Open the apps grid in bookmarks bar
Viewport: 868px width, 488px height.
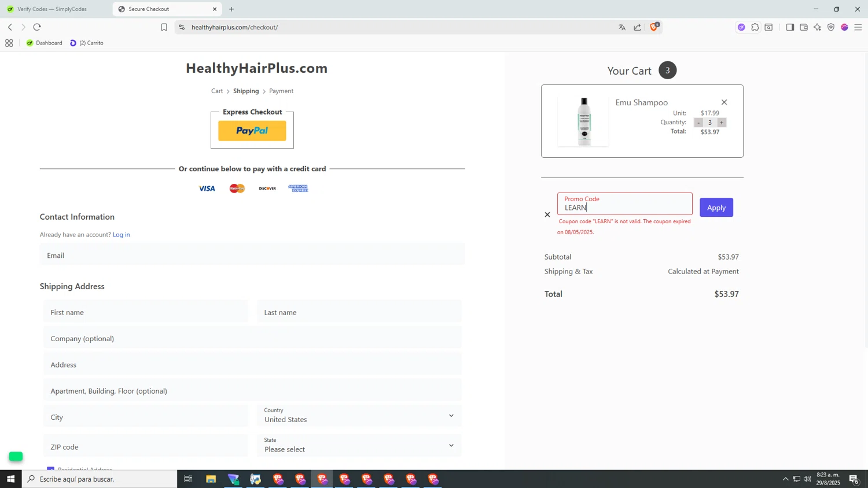pos(9,43)
